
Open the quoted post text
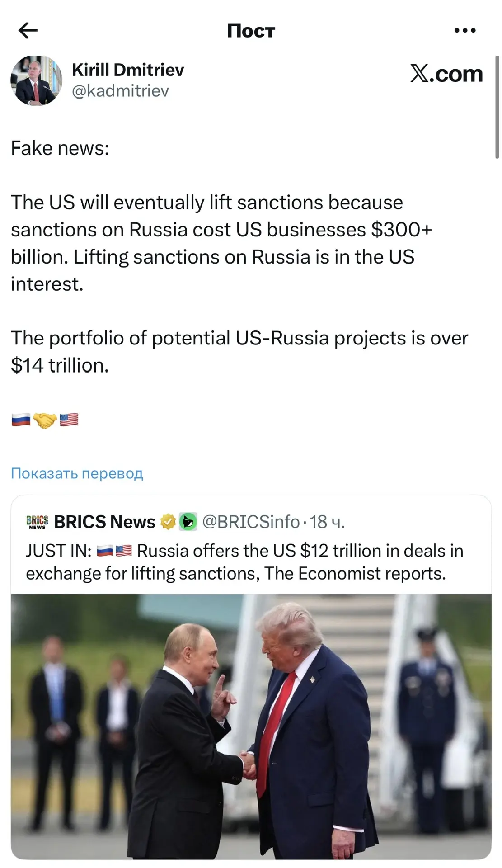[244, 562]
